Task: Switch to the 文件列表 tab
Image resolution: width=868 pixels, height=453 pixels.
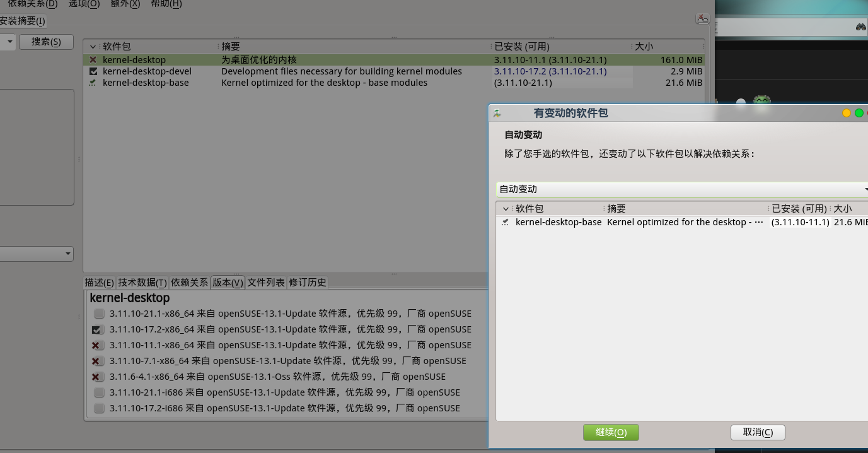Action: [x=266, y=283]
